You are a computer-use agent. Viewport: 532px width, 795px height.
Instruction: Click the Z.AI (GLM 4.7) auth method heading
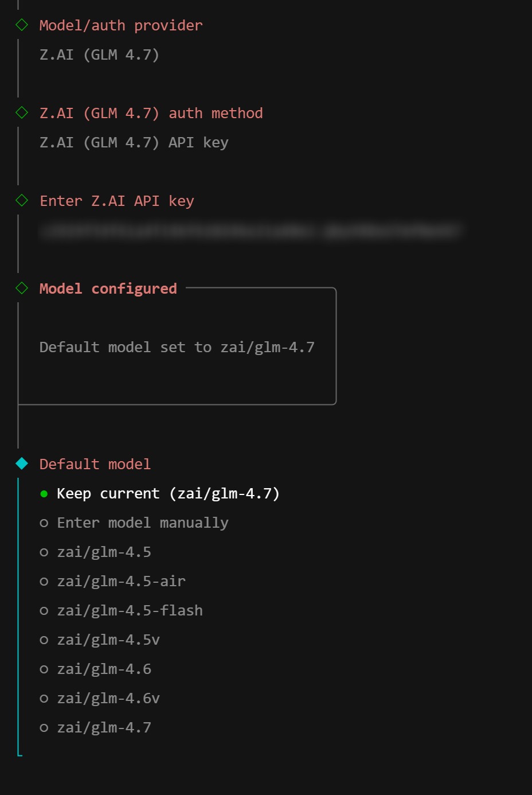(151, 113)
